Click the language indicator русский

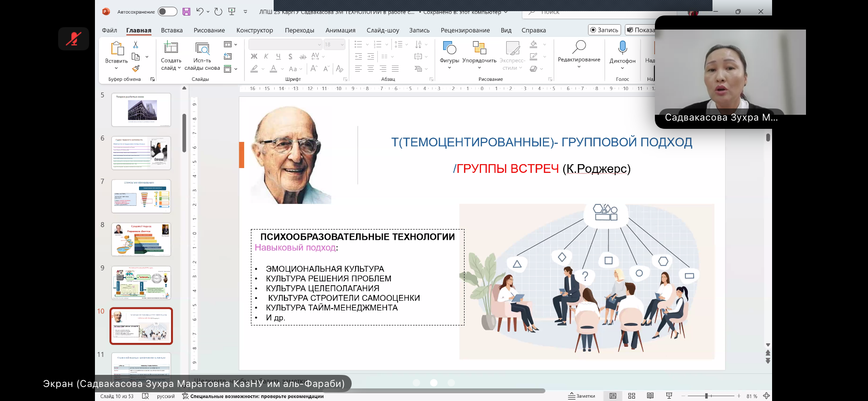coord(166,396)
